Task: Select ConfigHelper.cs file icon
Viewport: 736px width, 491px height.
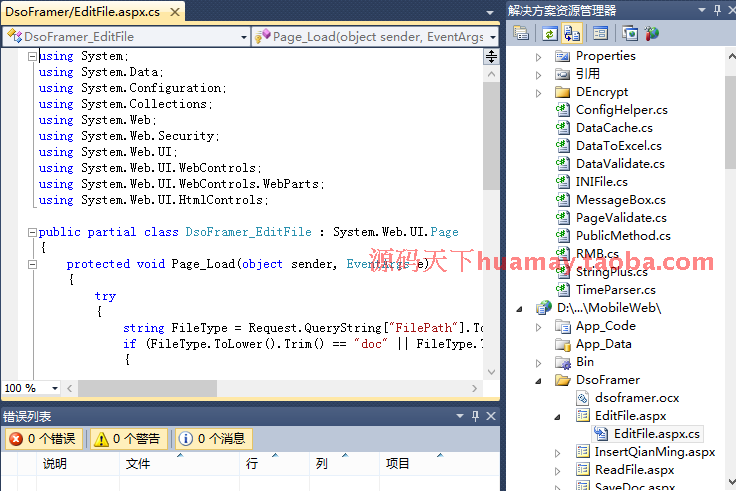Action: (x=563, y=110)
